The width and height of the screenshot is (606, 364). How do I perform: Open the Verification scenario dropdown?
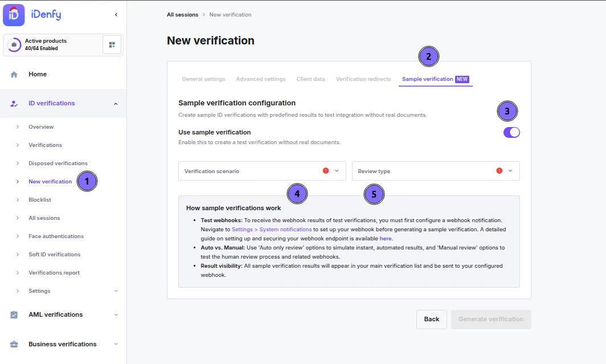(262, 171)
